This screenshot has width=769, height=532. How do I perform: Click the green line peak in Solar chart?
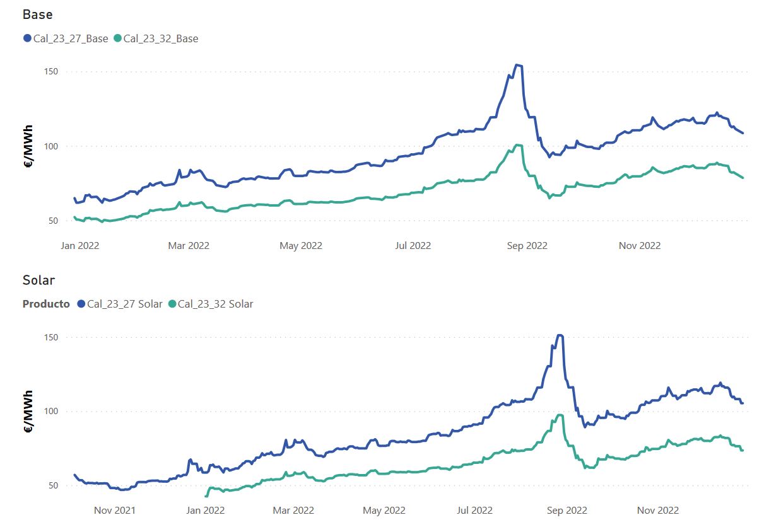click(560, 415)
